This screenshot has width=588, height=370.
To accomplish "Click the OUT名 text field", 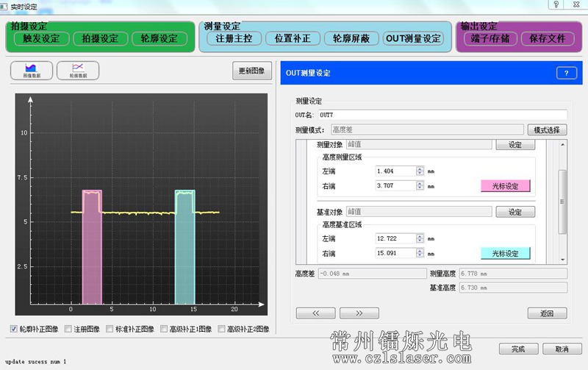I will coord(441,115).
